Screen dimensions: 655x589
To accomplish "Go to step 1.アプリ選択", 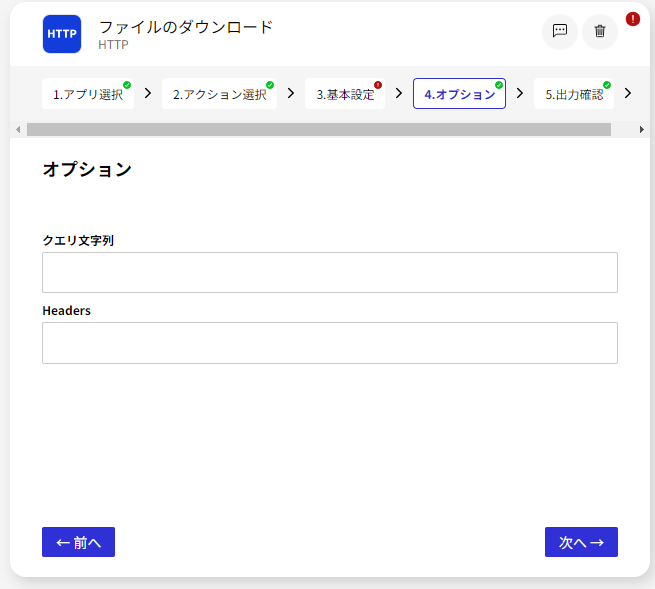I will coord(88,94).
